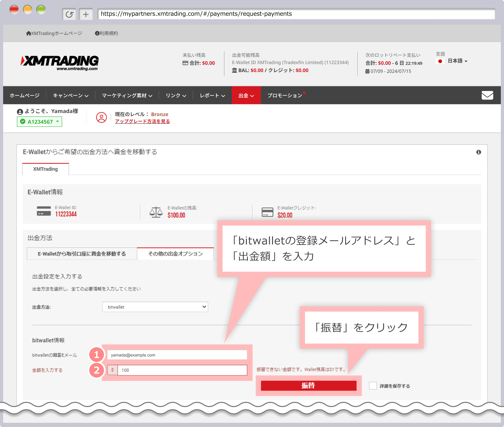Image resolution: width=504 pixels, height=427 pixels.
Task: Open the 出金方法 bitwallet combo box
Action: 155,307
